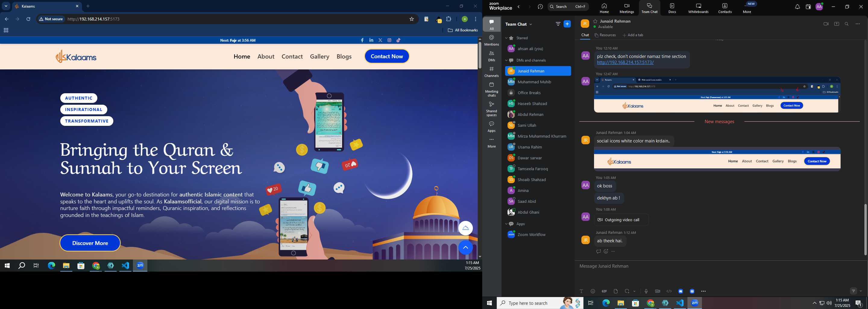Click Discover More on Kalaams page
Image resolution: width=868 pixels, height=309 pixels.
click(90, 243)
